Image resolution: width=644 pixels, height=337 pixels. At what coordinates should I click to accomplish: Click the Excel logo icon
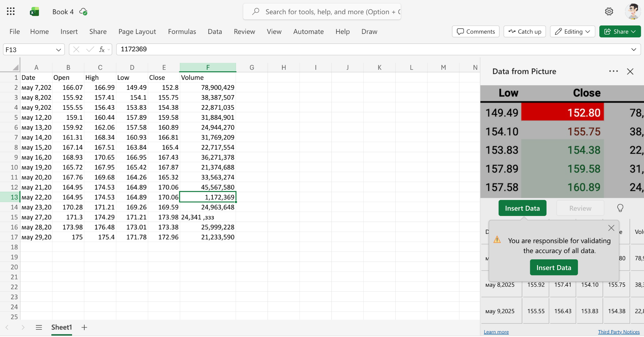coord(34,12)
